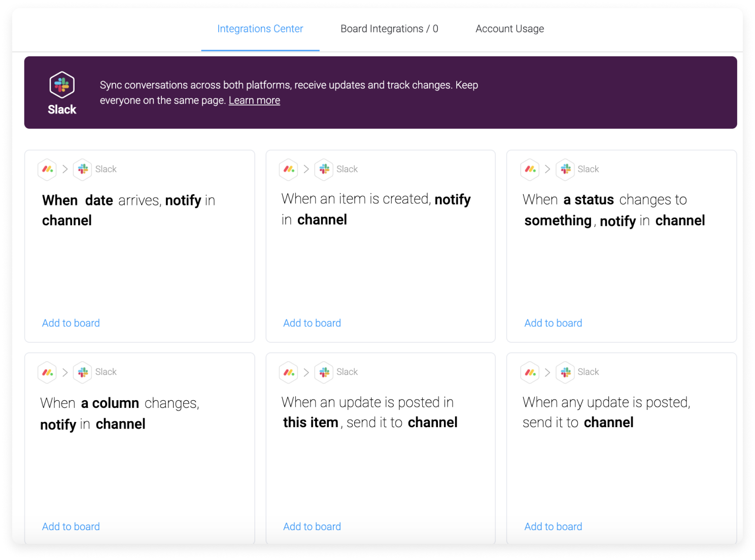Click Slack icon on this item update card
Viewport: 755px width, 560px height.
324,372
